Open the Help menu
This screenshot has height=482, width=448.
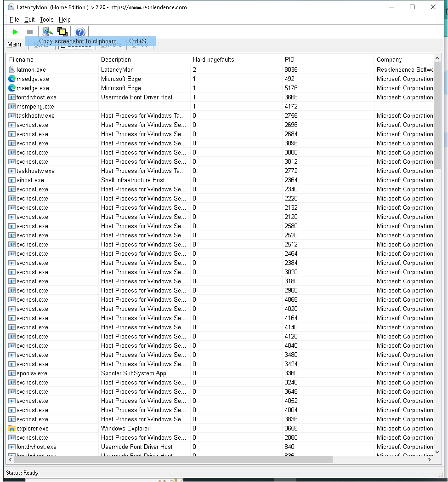coord(64,19)
